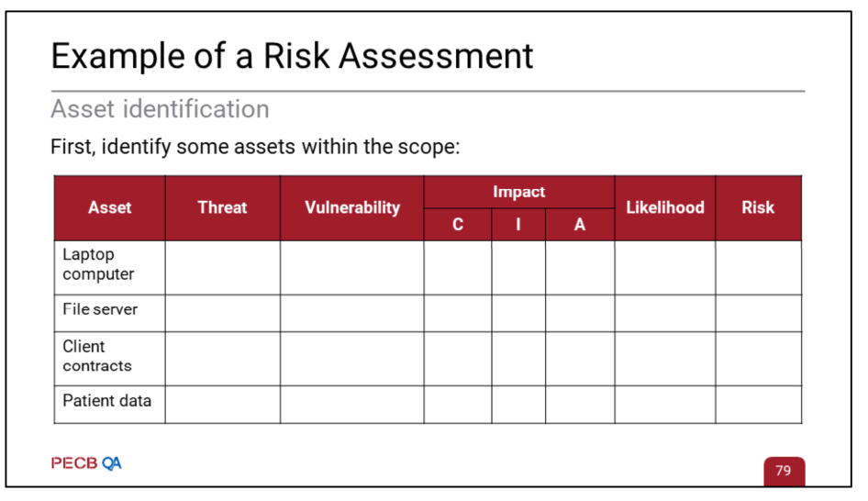Viewport: 868px width, 501px height.
Task: Click the page number 79 badge
Action: coord(784,471)
